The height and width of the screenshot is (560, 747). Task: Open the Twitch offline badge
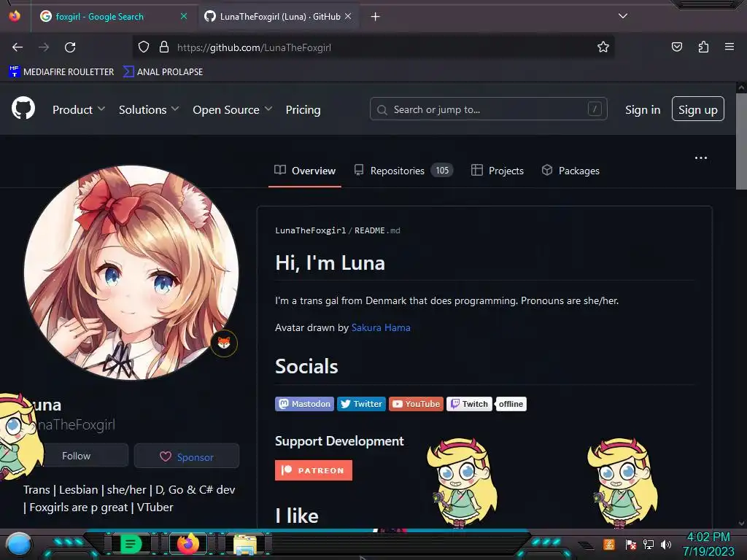click(487, 404)
